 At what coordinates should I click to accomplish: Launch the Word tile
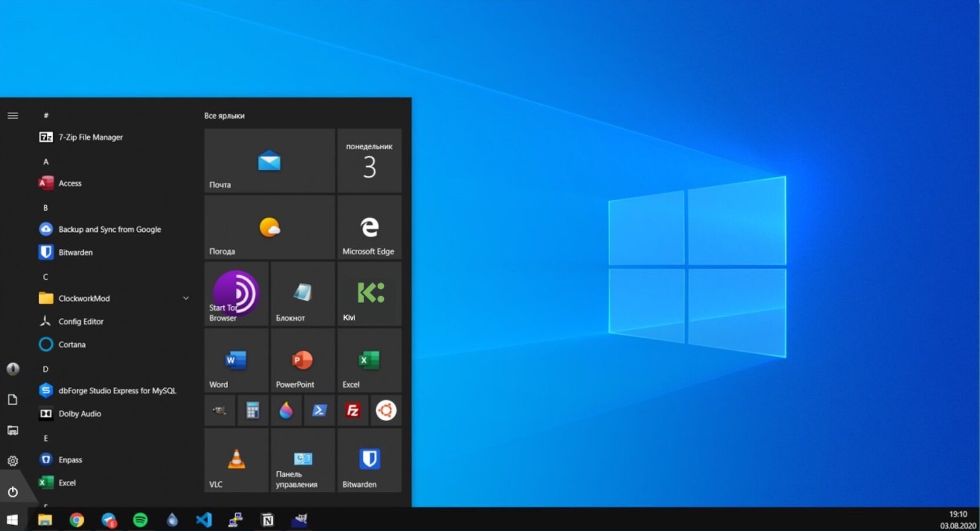coord(236,361)
